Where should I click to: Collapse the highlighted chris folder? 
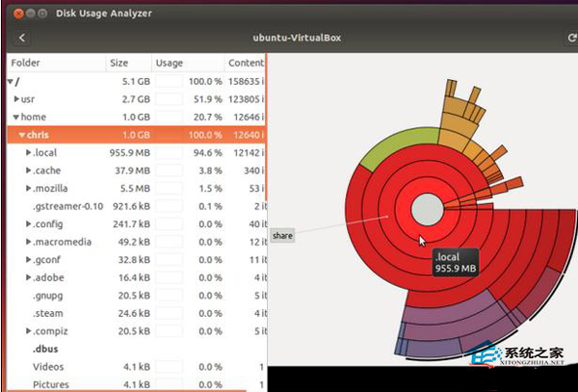click(22, 135)
